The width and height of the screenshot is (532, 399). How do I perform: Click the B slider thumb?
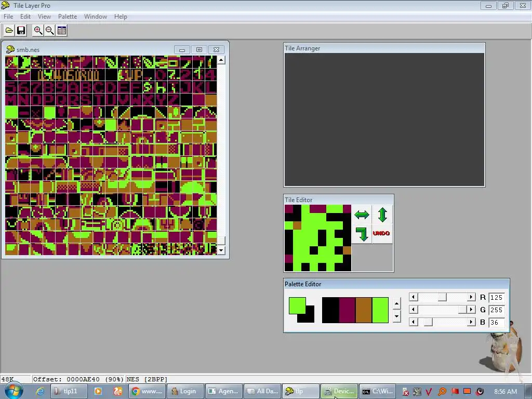click(428, 322)
